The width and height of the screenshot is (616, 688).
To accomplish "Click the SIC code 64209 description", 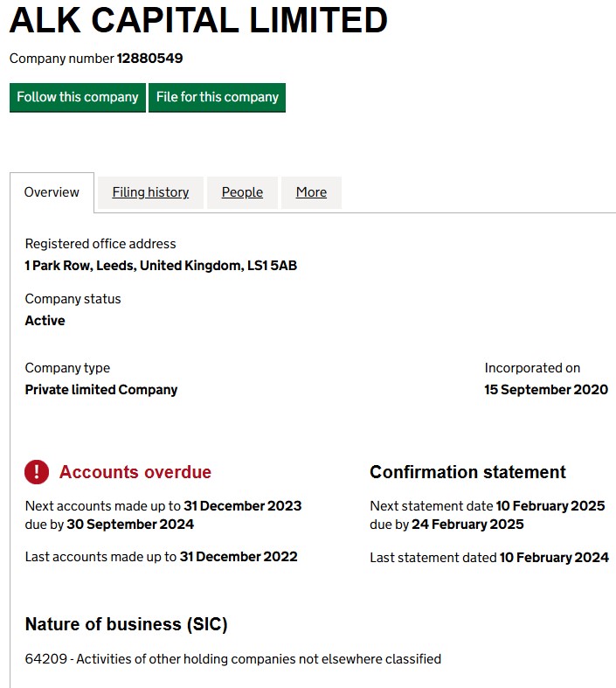I will [x=233, y=659].
